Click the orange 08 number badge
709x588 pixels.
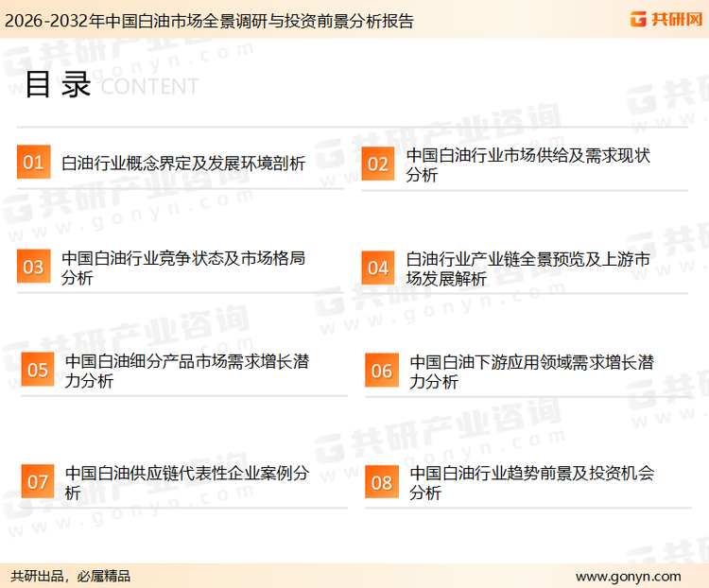click(x=382, y=482)
